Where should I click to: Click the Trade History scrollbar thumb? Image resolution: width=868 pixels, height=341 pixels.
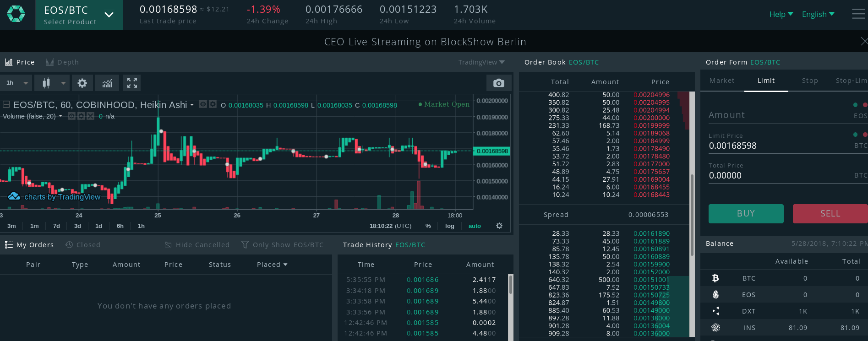click(x=511, y=284)
